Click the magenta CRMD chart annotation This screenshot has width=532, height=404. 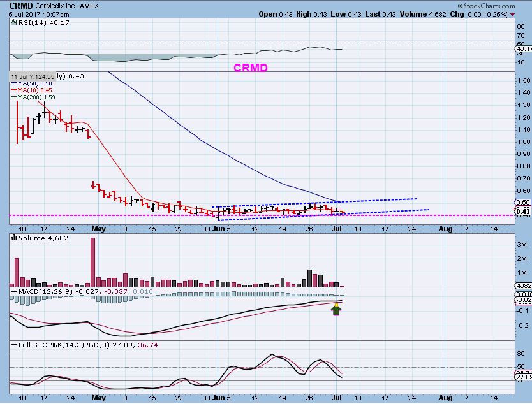pos(251,68)
